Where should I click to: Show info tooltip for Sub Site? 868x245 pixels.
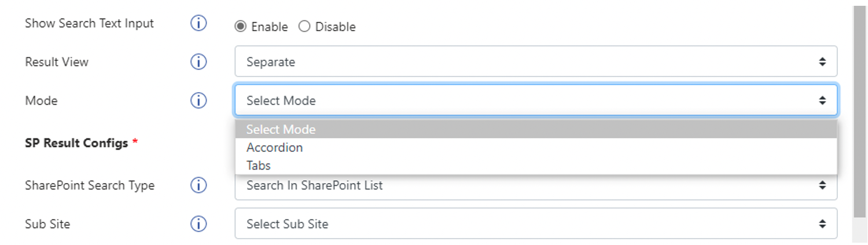pos(198,224)
